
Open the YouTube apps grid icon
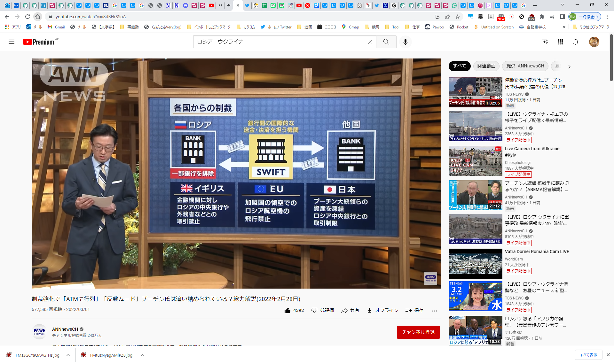pos(560,42)
